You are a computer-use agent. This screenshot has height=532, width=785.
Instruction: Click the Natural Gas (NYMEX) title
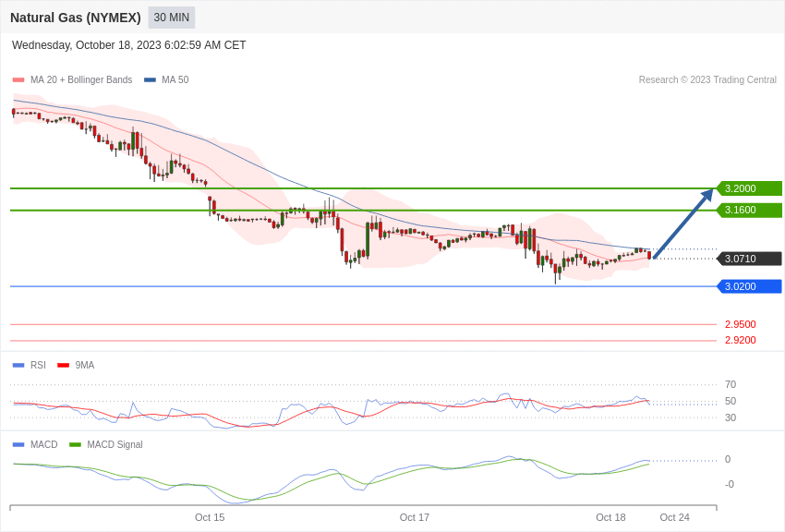click(76, 18)
